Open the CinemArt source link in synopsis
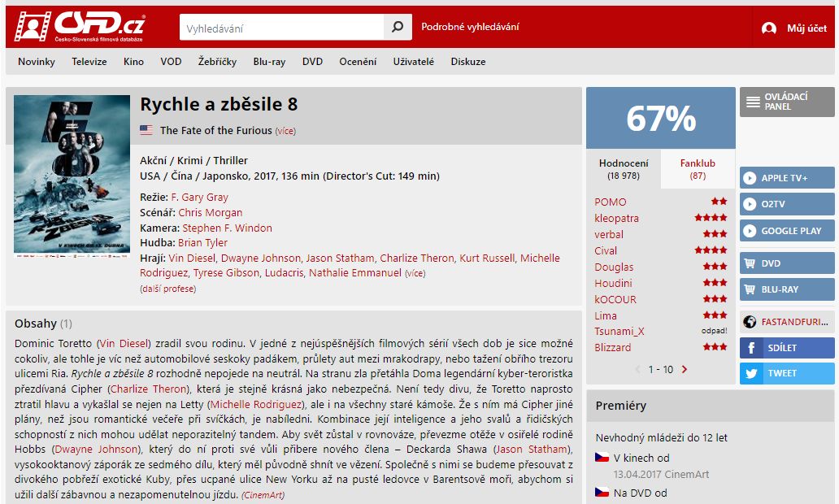 click(263, 495)
